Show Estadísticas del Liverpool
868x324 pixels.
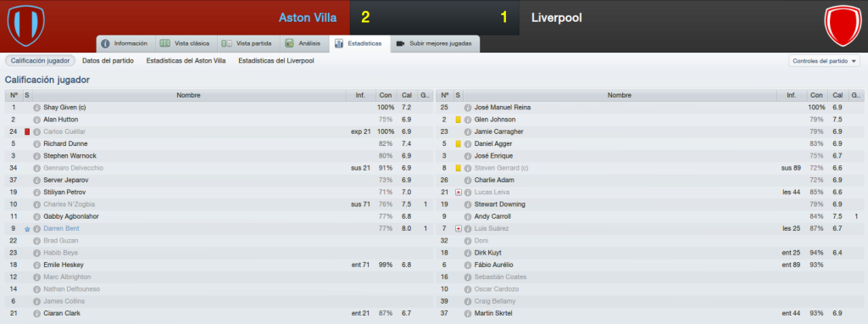click(x=276, y=61)
